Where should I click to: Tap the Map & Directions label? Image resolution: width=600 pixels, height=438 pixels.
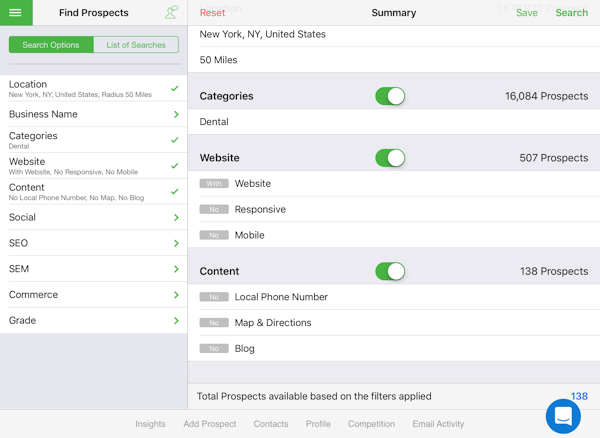pos(273,323)
